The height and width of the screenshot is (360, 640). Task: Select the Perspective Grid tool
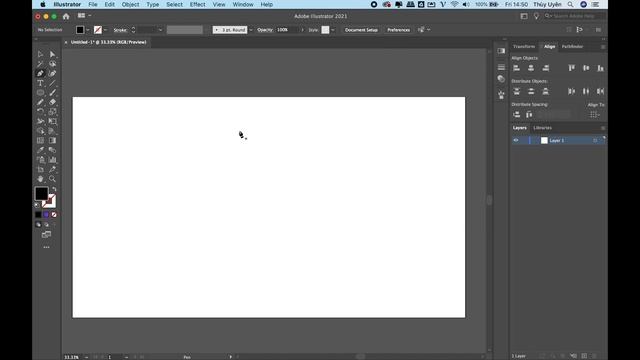(52, 131)
